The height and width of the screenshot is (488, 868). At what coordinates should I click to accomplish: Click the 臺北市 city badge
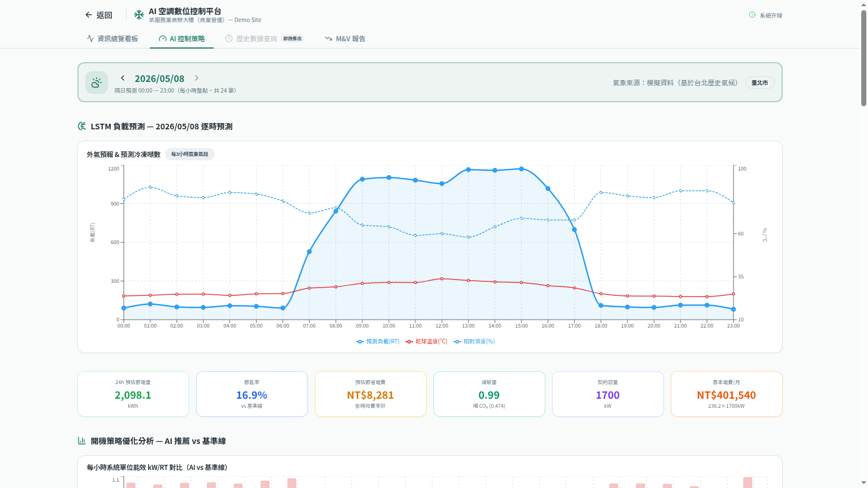click(760, 82)
